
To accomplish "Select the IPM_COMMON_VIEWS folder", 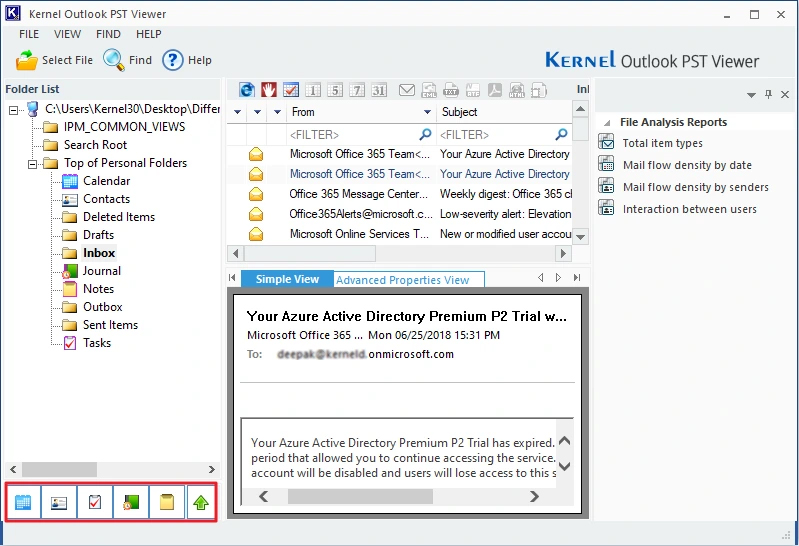I will [124, 127].
